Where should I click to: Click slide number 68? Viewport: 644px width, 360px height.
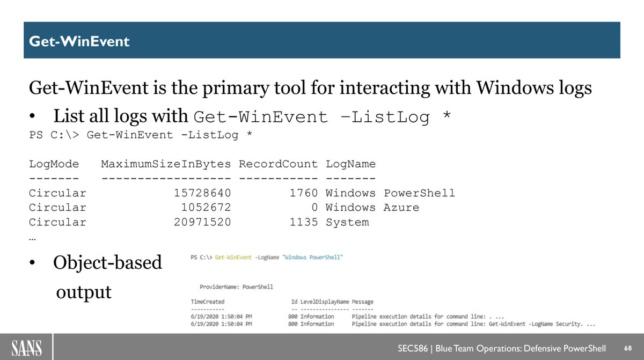[628, 349]
